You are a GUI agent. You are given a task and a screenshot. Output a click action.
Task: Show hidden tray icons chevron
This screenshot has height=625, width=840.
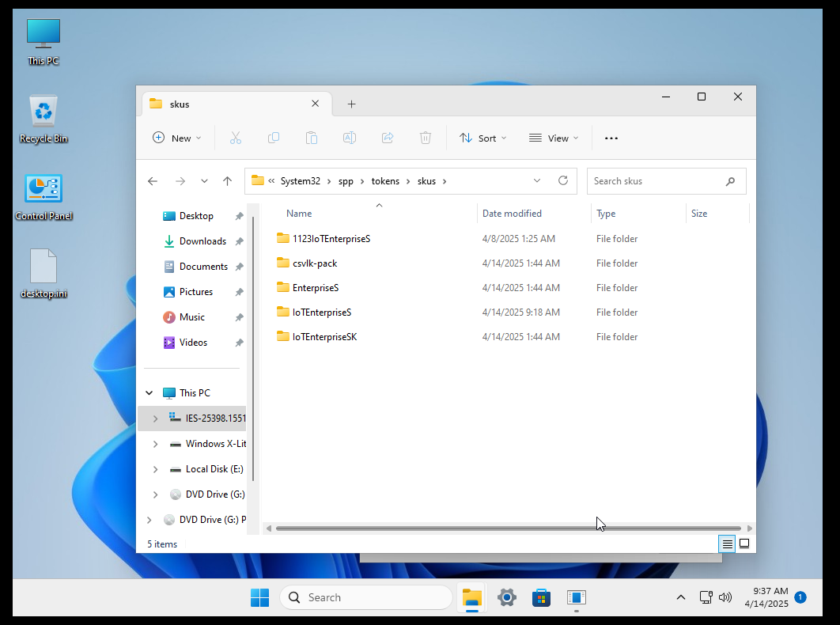pos(681,597)
